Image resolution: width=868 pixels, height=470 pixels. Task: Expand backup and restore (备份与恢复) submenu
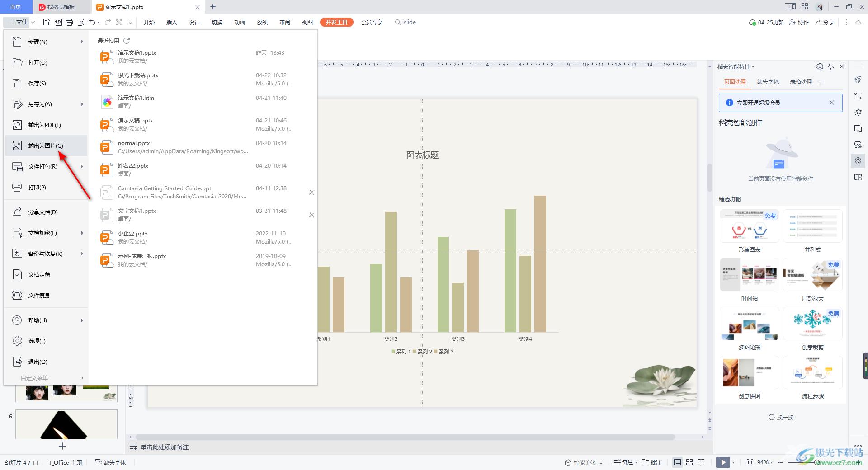click(x=82, y=254)
